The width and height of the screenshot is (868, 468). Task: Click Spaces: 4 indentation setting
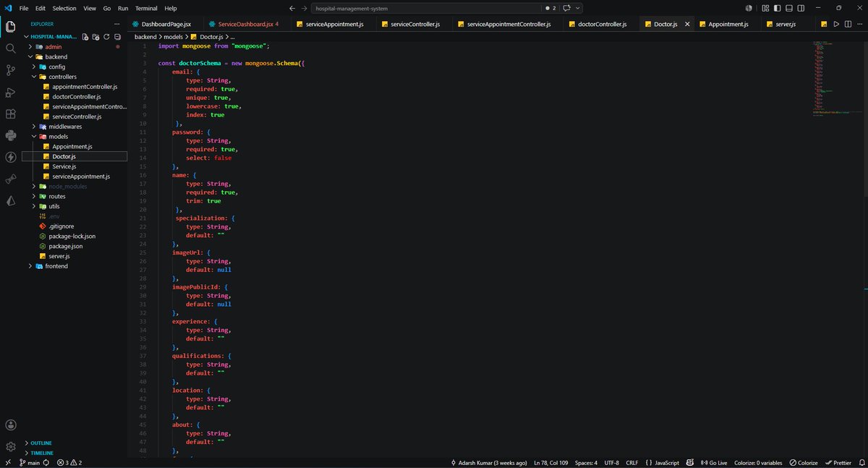point(586,463)
